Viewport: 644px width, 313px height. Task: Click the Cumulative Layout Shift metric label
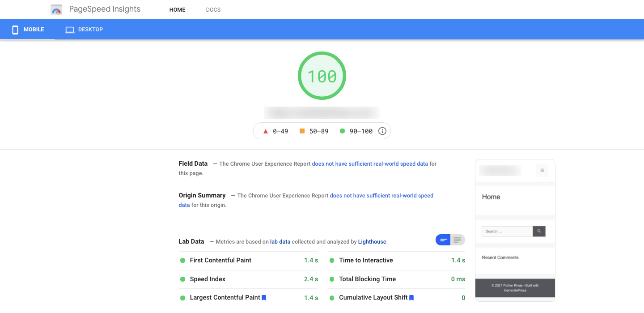point(373,298)
